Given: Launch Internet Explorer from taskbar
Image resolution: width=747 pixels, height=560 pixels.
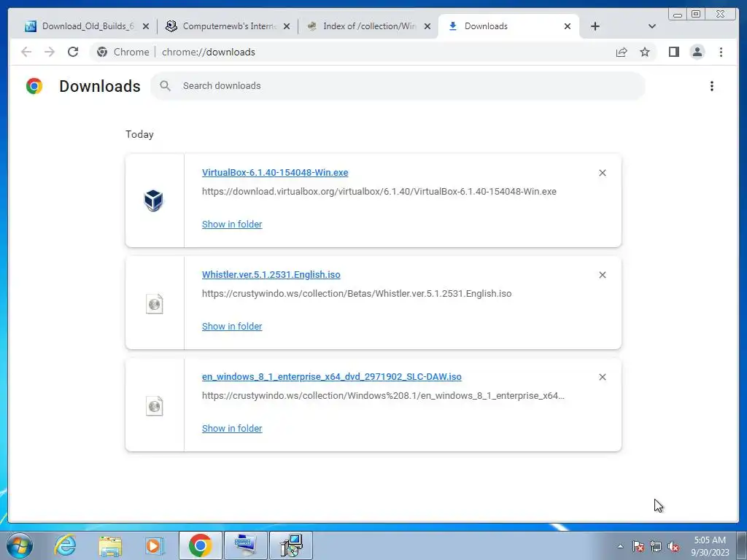Looking at the screenshot, I should click(x=65, y=545).
